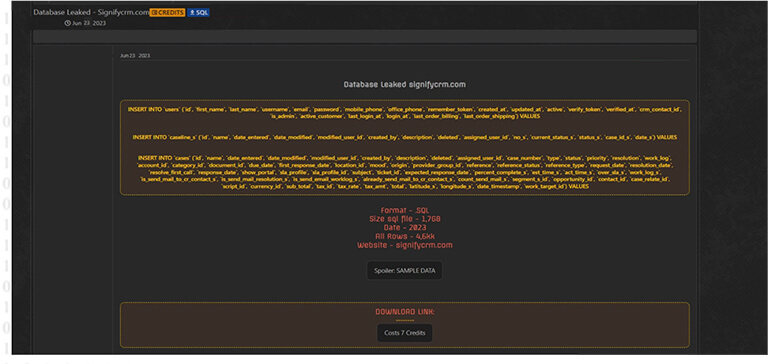Click the blue SQL prefix badge

(198, 13)
